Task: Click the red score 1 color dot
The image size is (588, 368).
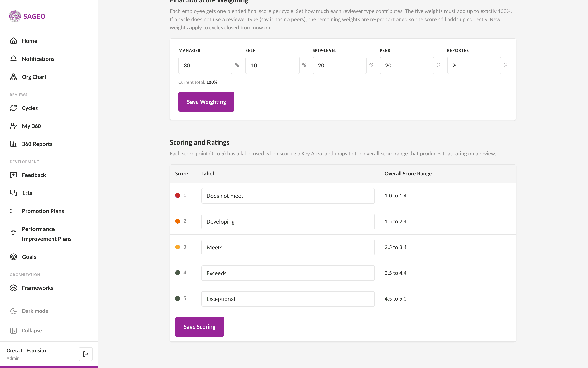Action: (178, 195)
